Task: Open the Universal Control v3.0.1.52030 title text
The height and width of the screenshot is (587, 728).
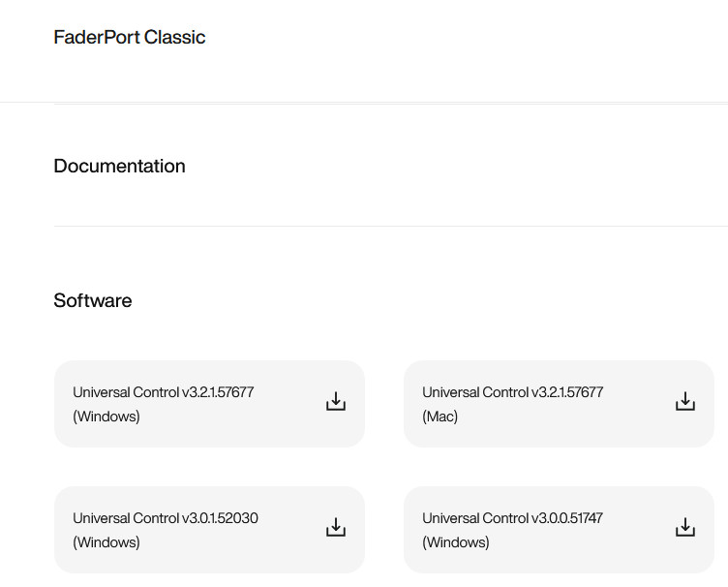Action: click(x=165, y=518)
